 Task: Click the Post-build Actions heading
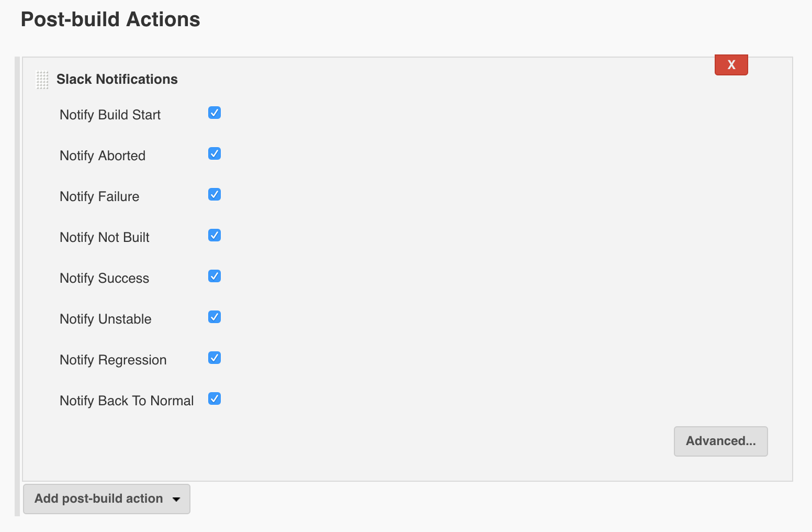pyautogui.click(x=110, y=19)
